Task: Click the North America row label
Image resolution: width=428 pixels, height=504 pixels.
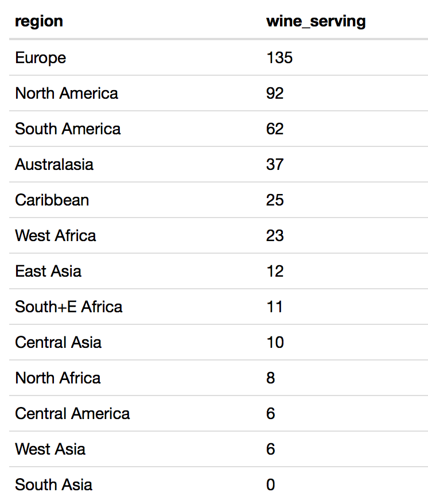Action: tap(67, 94)
